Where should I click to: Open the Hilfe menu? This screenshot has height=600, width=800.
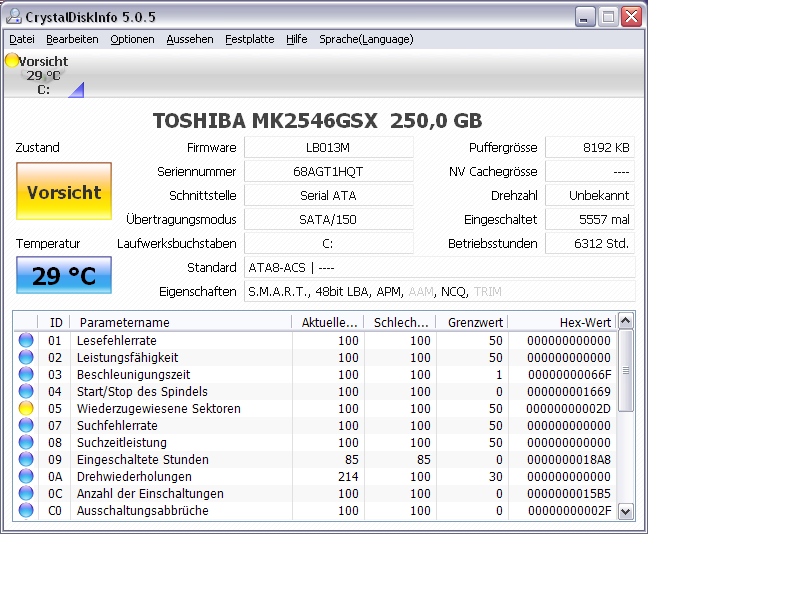[x=296, y=39]
